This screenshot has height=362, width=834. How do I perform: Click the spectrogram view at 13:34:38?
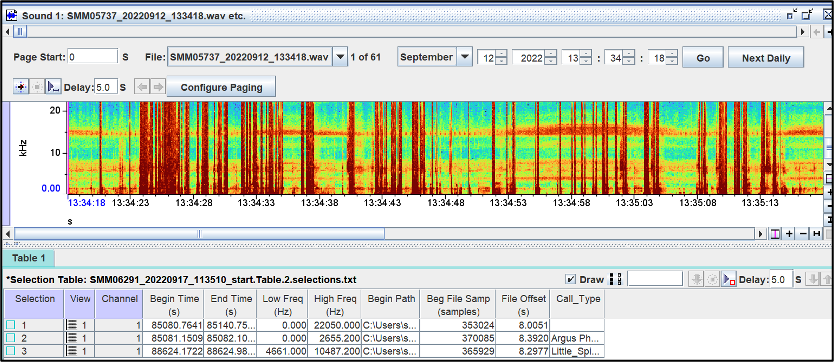tap(319, 148)
